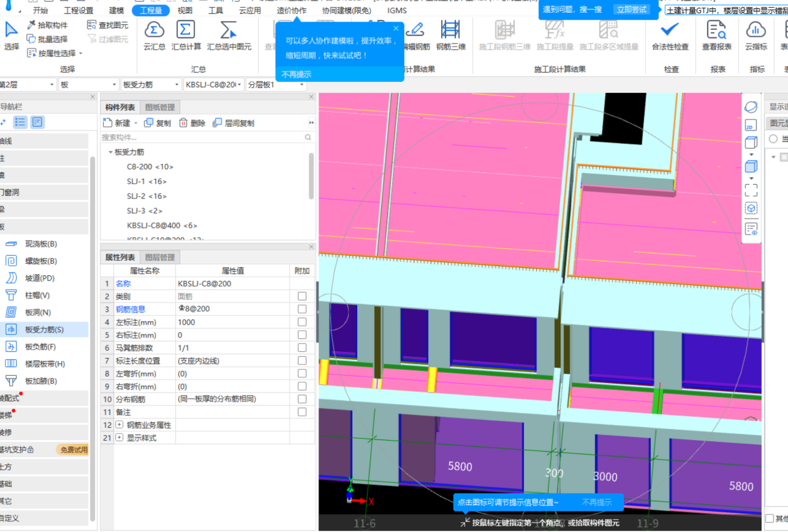Image resolution: width=788 pixels, height=532 pixels.
Task: Click 不再提示 in collaboration popup
Action: click(x=296, y=74)
